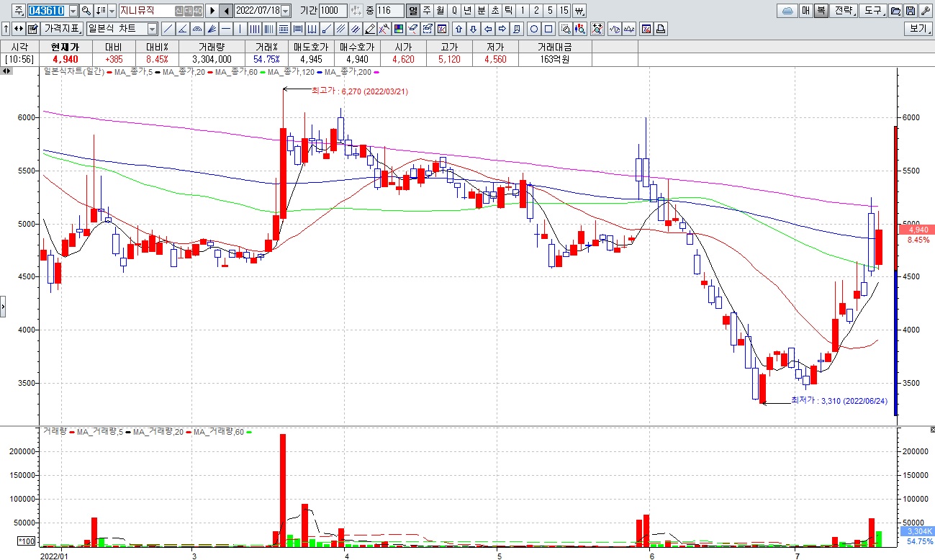935x560 pixels.
Task: Click the 중 count field showing 116
Action: [389, 11]
